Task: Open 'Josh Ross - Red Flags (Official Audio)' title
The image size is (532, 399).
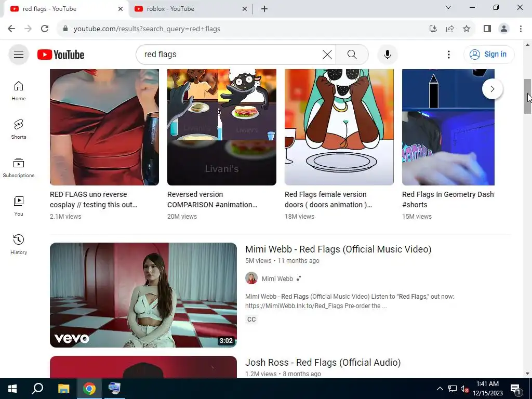Action: 323,362
